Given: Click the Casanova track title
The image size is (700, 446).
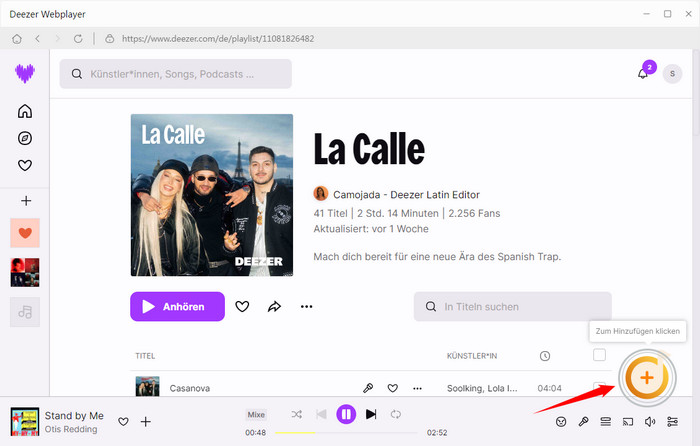Looking at the screenshot, I should (190, 388).
